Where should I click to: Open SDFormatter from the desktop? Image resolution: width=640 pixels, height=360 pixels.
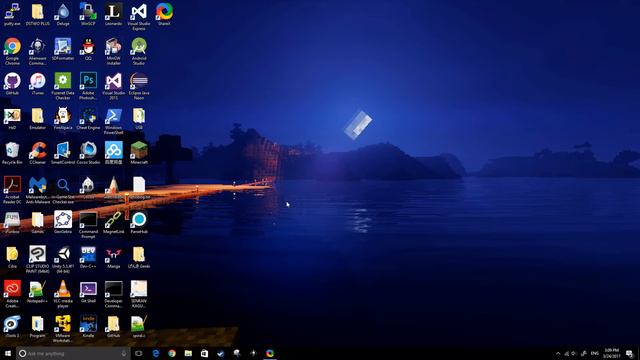coord(63,49)
